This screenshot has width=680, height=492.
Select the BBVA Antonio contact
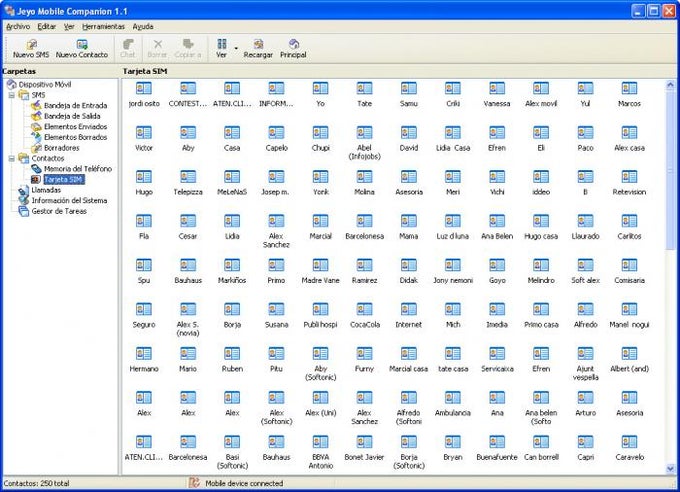point(320,443)
